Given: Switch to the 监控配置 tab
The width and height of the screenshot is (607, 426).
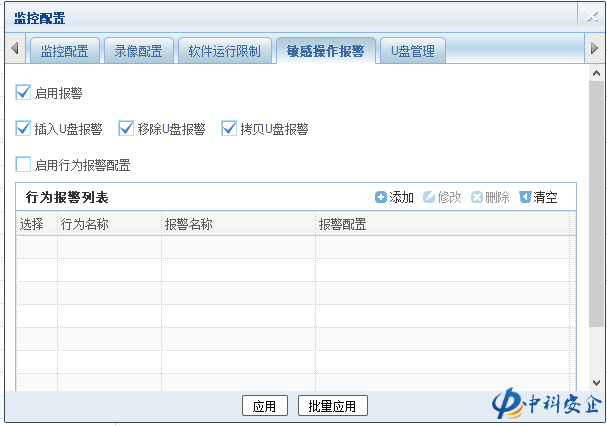Looking at the screenshot, I should [x=65, y=50].
